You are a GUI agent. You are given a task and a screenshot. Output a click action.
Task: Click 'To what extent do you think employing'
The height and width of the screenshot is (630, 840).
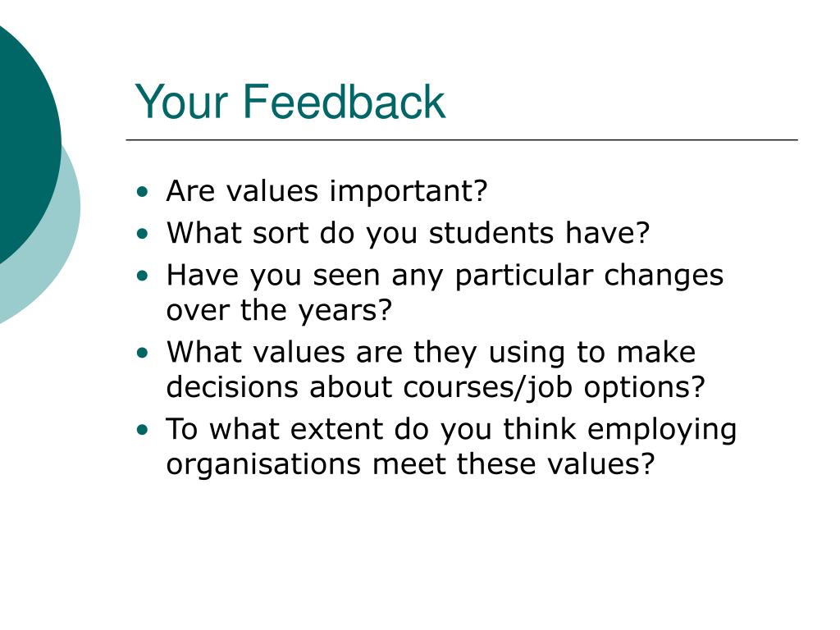click(451, 430)
